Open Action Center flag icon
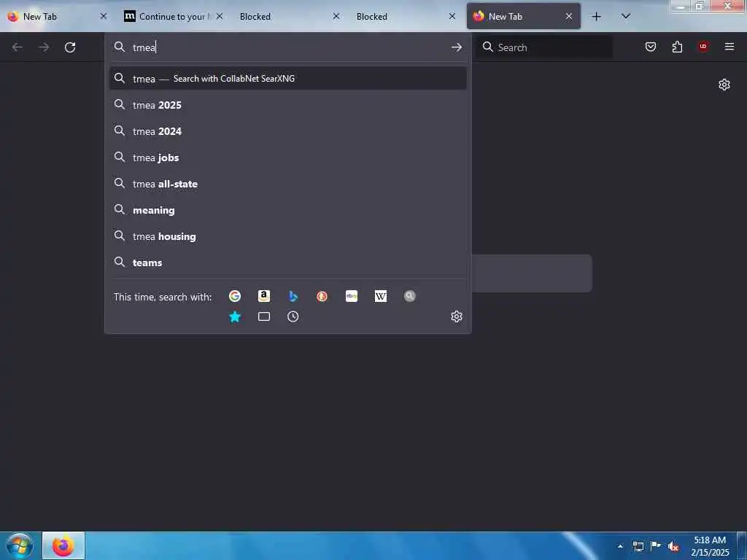Screen dimensions: 747x560 tap(656, 546)
